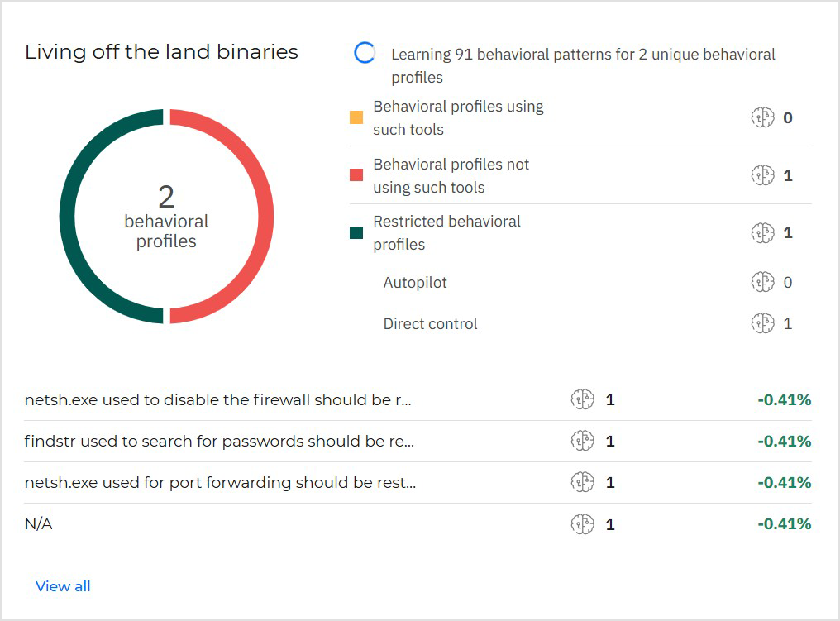The height and width of the screenshot is (621, 840).
Task: Click the brain icon in Autopilot row
Action: (762, 282)
